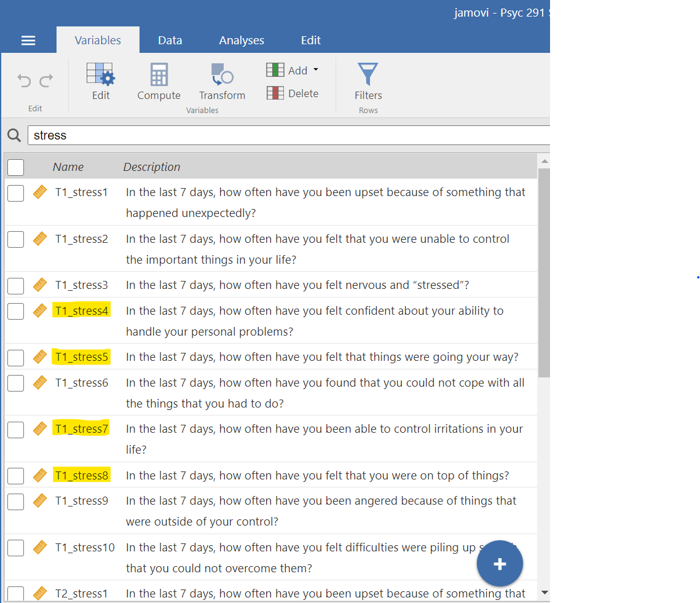Toggle the select-all header checkbox
Image resolution: width=700 pixels, height=603 pixels.
click(15, 167)
